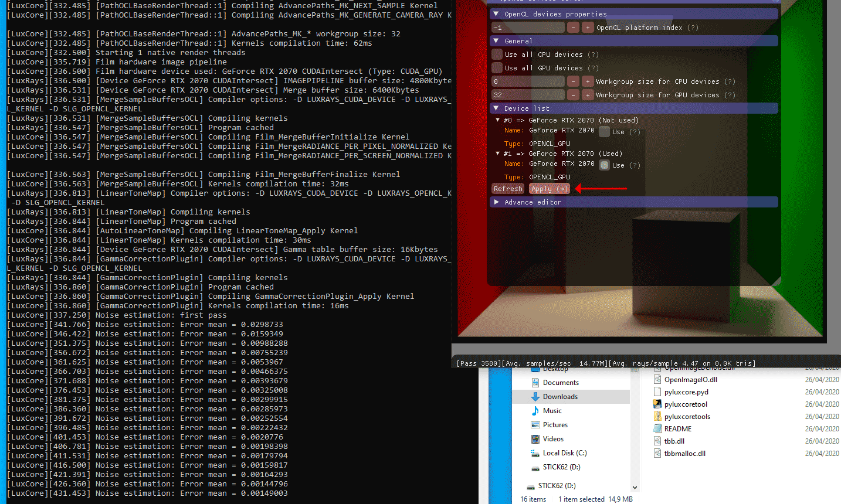Open Local Disk (C:) drive icon
The image size is (841, 504).
click(535, 453)
